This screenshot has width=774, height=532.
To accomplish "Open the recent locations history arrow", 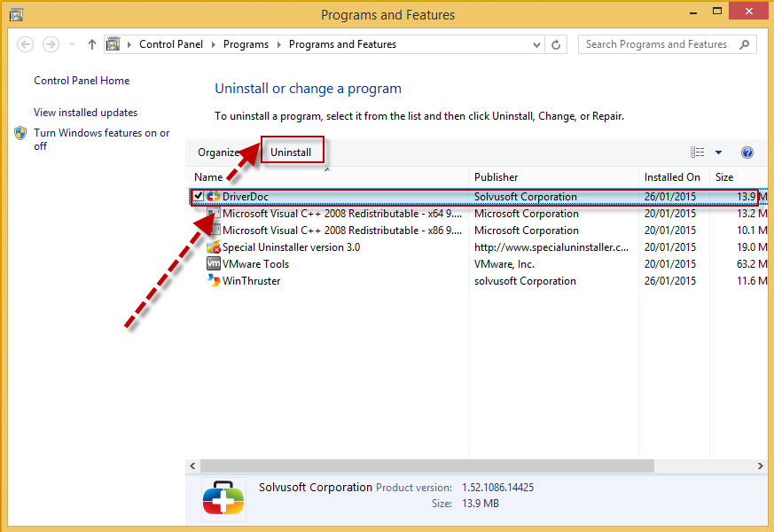I will coord(72,44).
